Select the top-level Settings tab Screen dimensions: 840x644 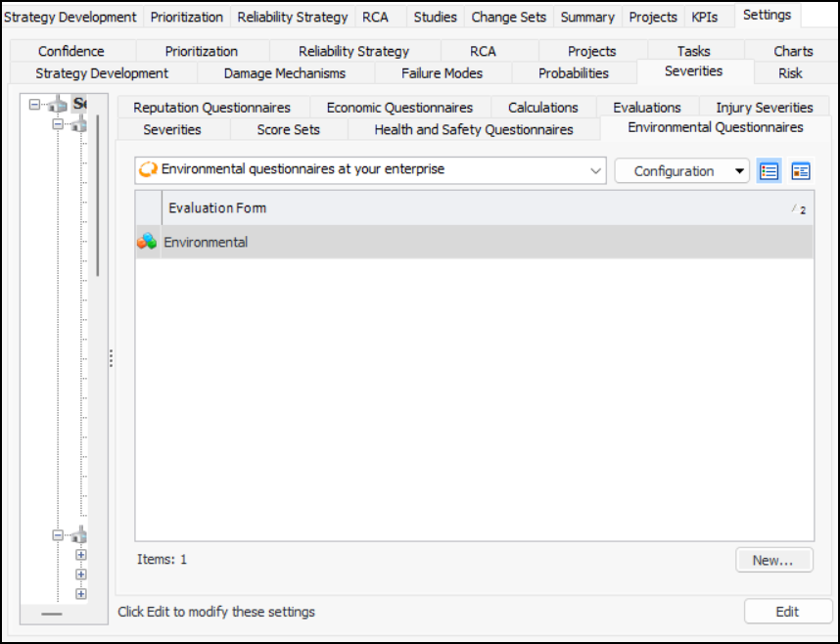pyautogui.click(x=767, y=15)
